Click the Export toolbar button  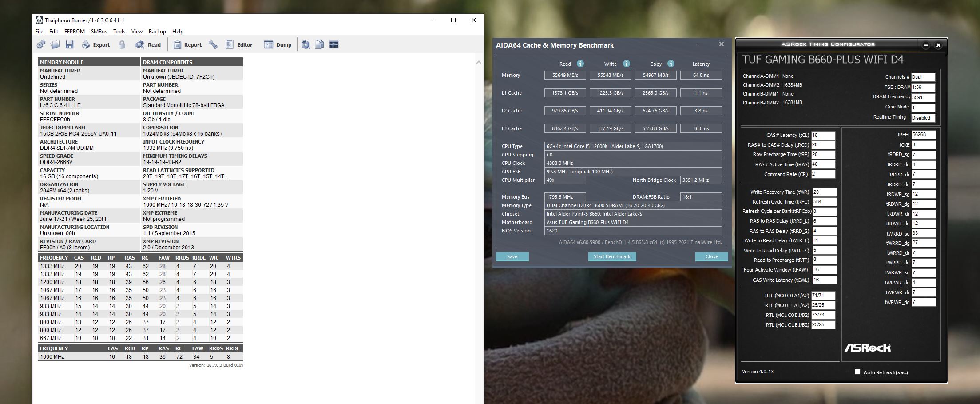click(96, 44)
